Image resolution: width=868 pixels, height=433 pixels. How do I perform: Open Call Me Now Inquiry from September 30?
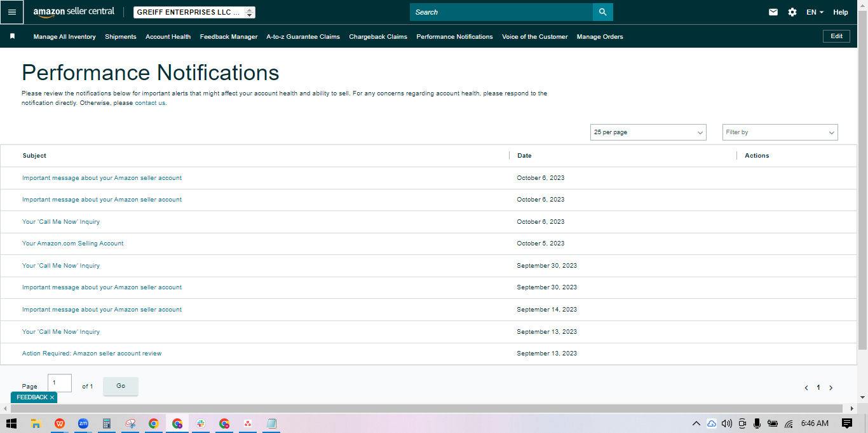(61, 266)
